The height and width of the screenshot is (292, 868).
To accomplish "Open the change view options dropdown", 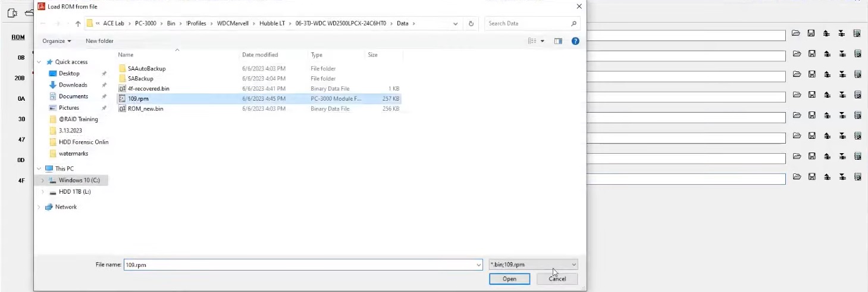I will (x=543, y=41).
